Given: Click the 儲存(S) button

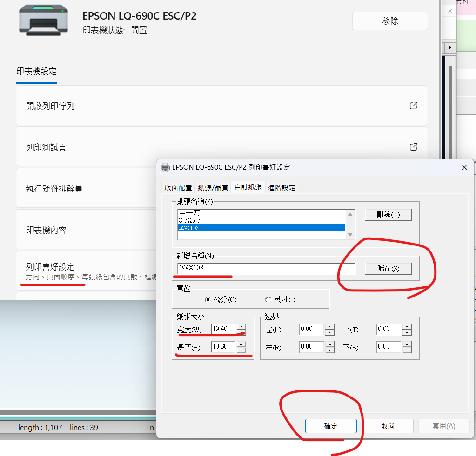Looking at the screenshot, I should coord(388,268).
